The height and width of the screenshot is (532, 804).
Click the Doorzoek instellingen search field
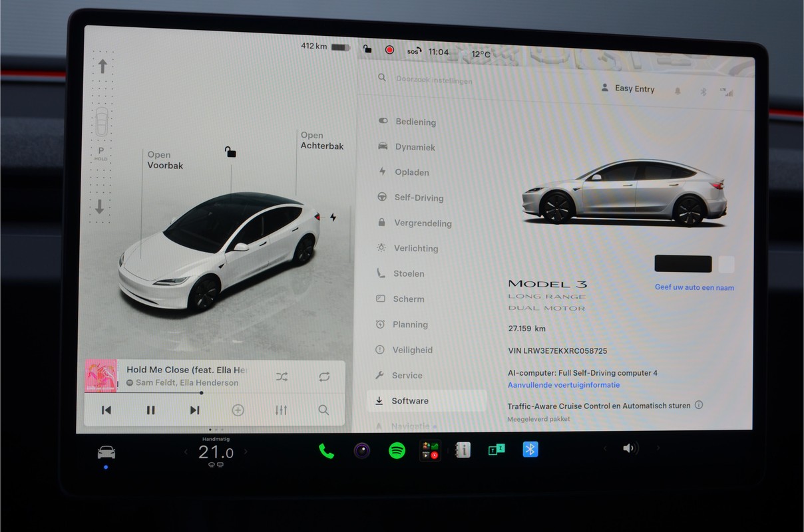coord(435,80)
